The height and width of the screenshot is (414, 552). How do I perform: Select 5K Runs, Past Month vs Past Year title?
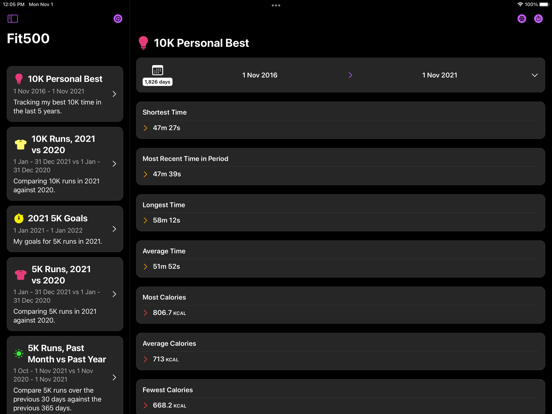[x=67, y=353]
